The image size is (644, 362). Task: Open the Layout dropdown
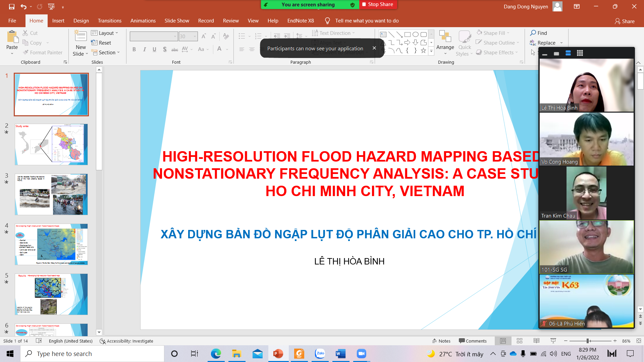[x=104, y=33]
